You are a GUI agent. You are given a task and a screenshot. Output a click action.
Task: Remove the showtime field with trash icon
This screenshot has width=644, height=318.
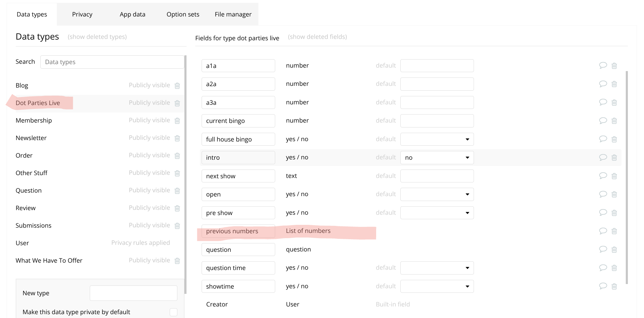[x=614, y=286]
